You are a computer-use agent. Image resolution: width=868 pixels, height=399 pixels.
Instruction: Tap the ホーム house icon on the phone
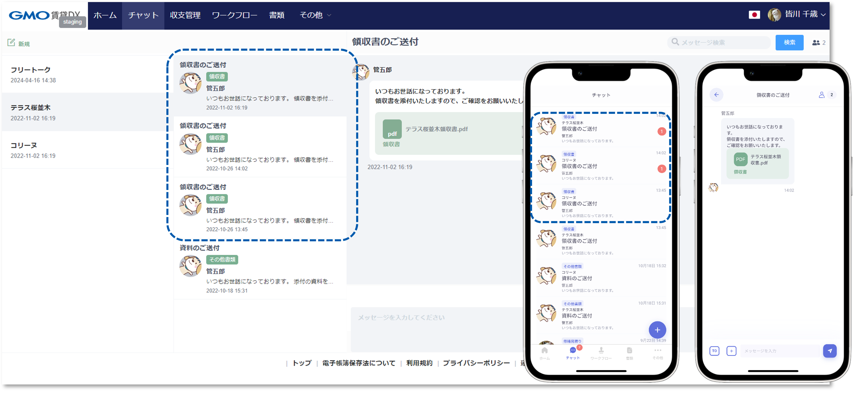[x=545, y=352]
